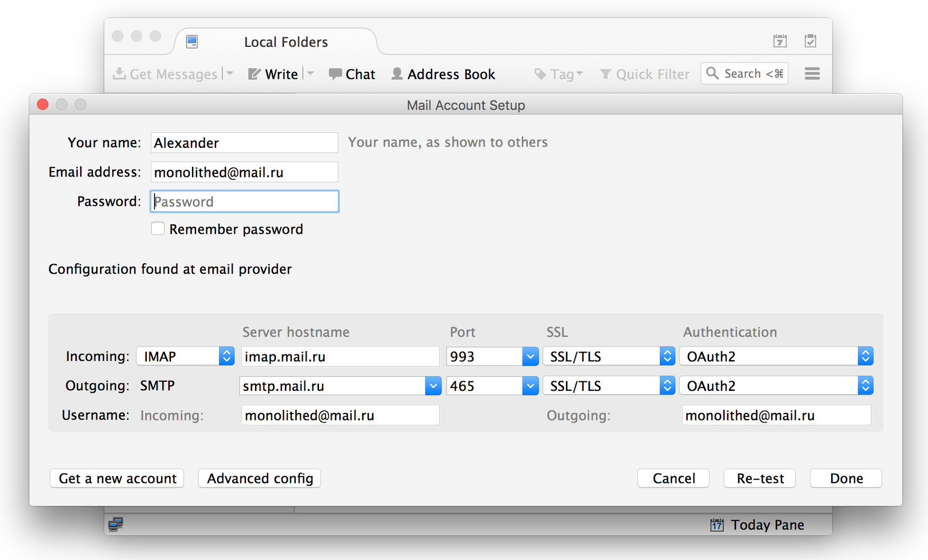
Task: Click the Write pencil icon
Action: [254, 74]
